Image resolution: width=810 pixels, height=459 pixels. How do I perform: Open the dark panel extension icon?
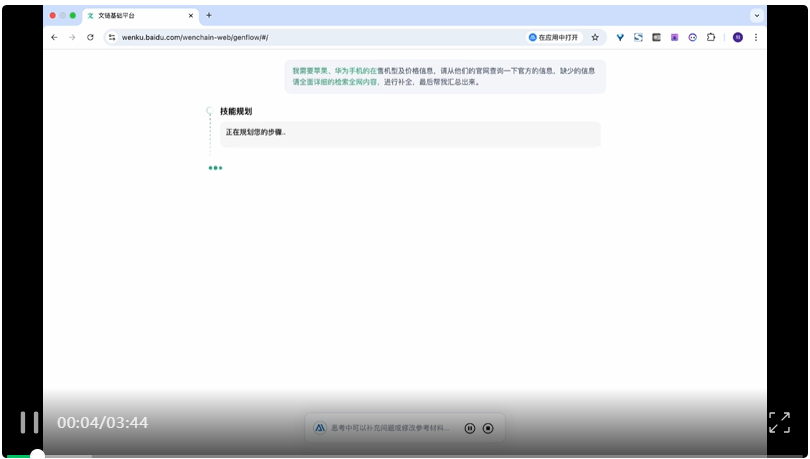pos(657,37)
